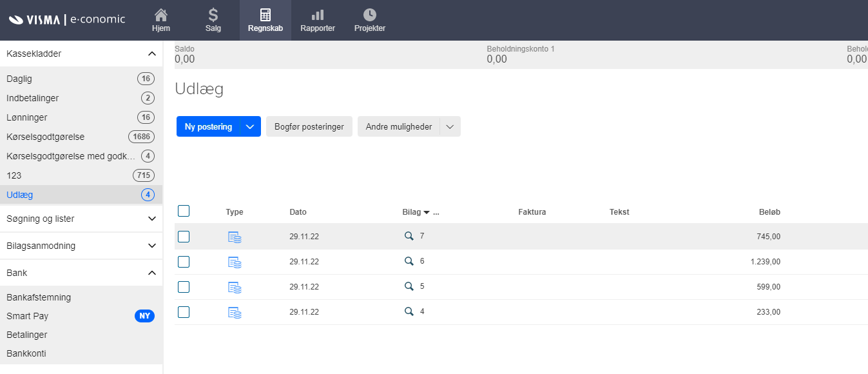
Task: Expand Søgning og lister section
Action: (81, 219)
